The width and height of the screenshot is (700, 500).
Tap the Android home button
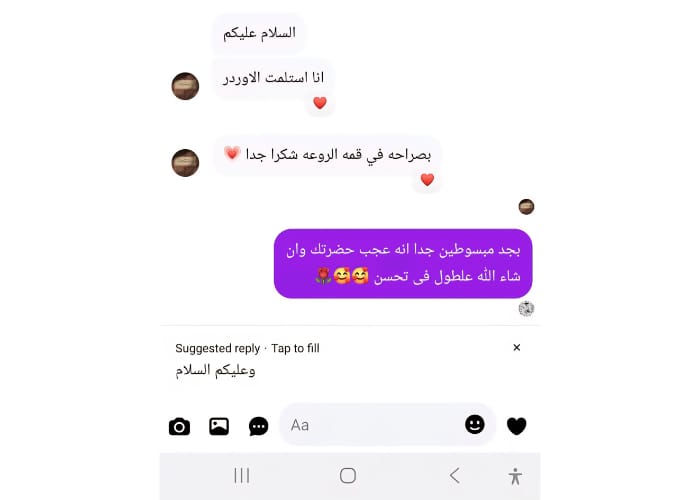click(348, 475)
